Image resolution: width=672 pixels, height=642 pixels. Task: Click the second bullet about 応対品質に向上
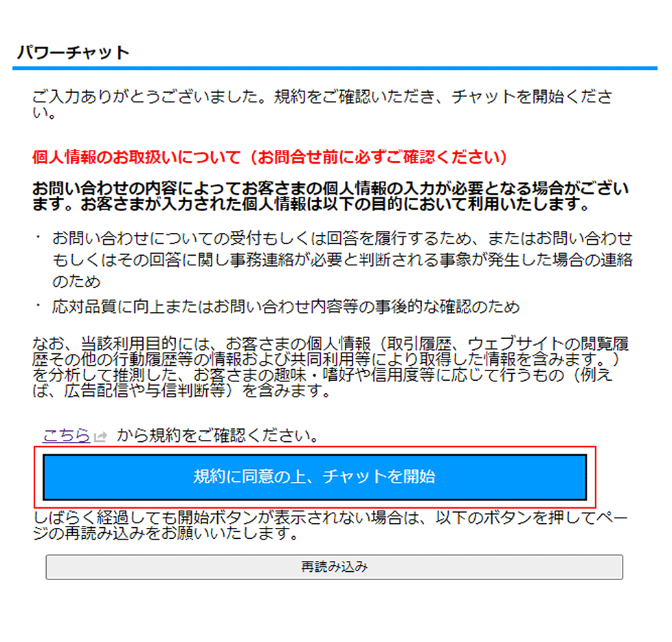coord(286,307)
